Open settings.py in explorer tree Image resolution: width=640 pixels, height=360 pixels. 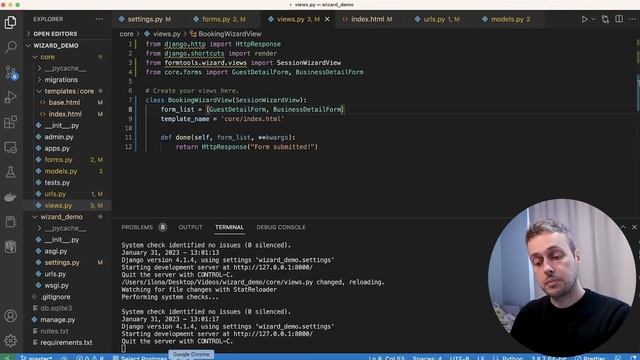[x=62, y=262]
